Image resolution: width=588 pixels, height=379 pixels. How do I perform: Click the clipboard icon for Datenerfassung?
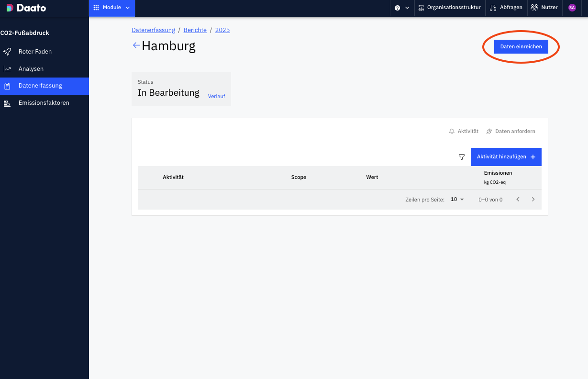7,86
